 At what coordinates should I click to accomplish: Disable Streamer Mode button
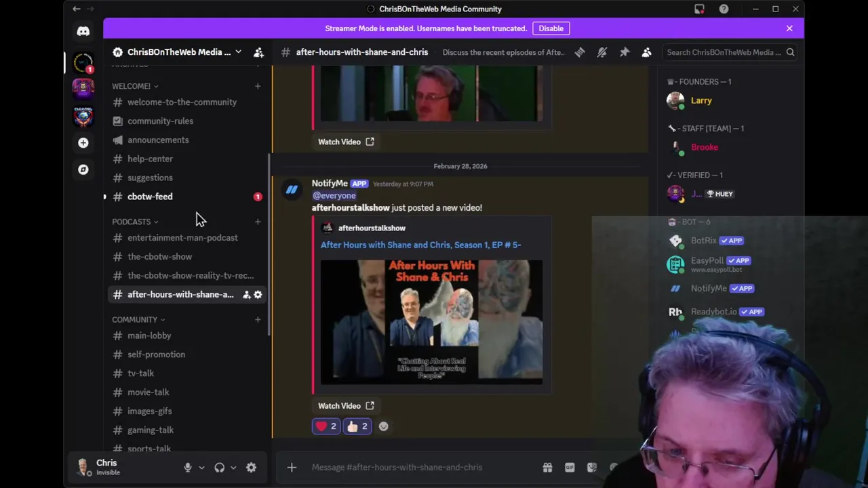point(551,28)
